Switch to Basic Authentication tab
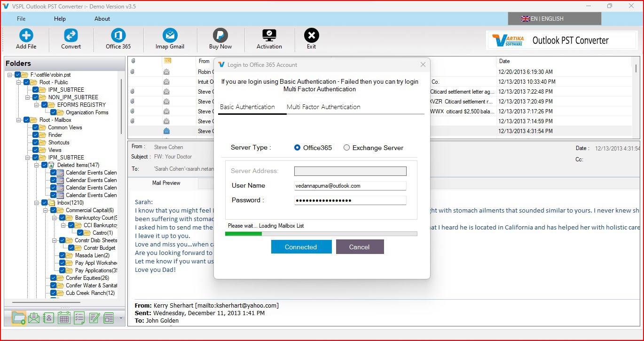This screenshot has width=644, height=341. click(247, 107)
